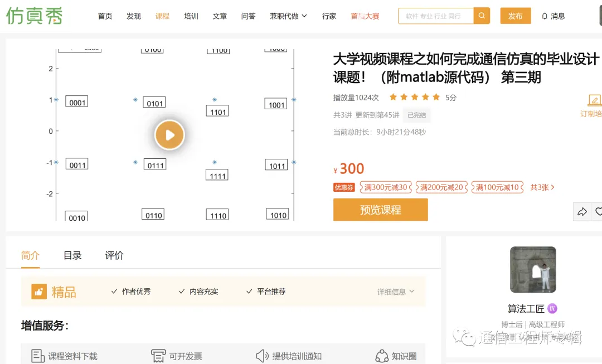Click the 作者优秀 check item
Screen dimensions: 602x364
pyautogui.click(x=131, y=292)
